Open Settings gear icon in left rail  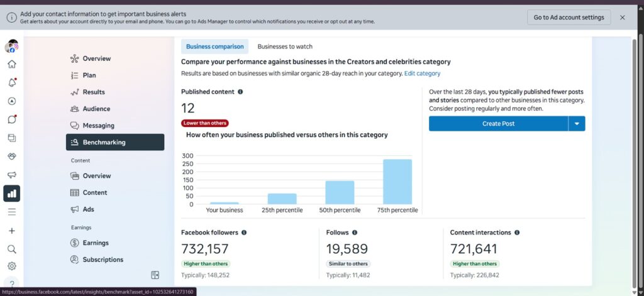click(x=12, y=266)
